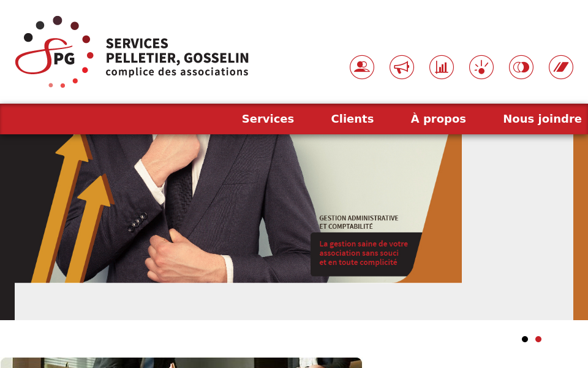Open the bar chart circle icon
The height and width of the screenshot is (368, 588).
(x=442, y=67)
